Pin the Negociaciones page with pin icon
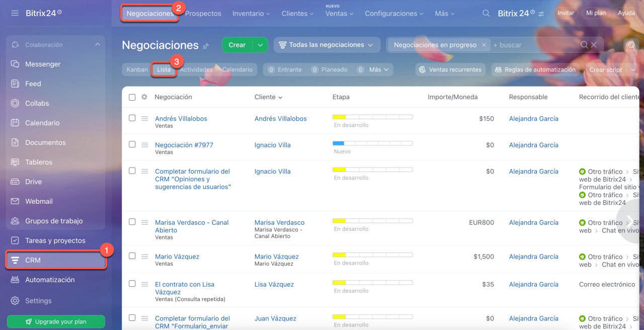 point(205,46)
